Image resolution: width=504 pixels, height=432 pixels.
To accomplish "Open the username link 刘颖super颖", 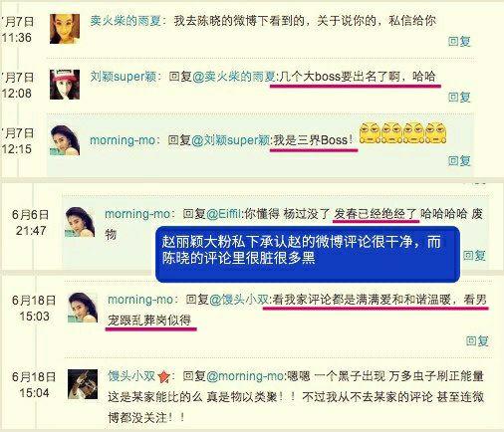I will coord(124,77).
